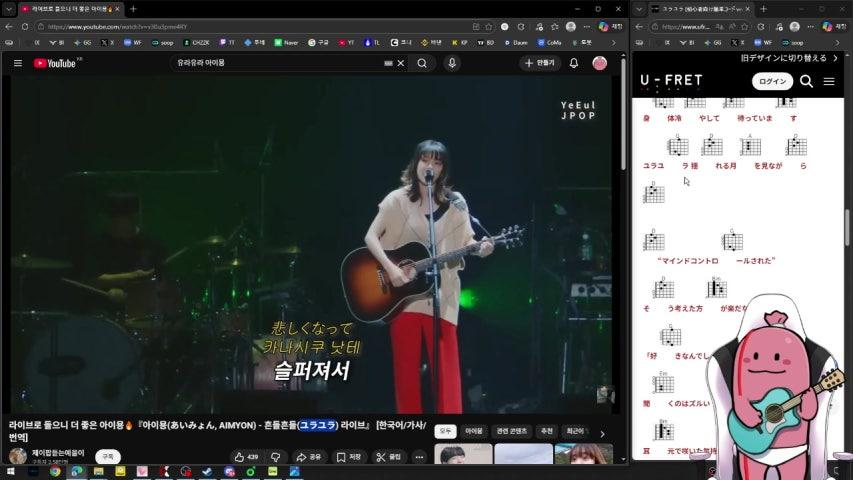Screen dimensions: 853x480
Task: Open the U-FRET search magnifier
Action: click(x=806, y=81)
